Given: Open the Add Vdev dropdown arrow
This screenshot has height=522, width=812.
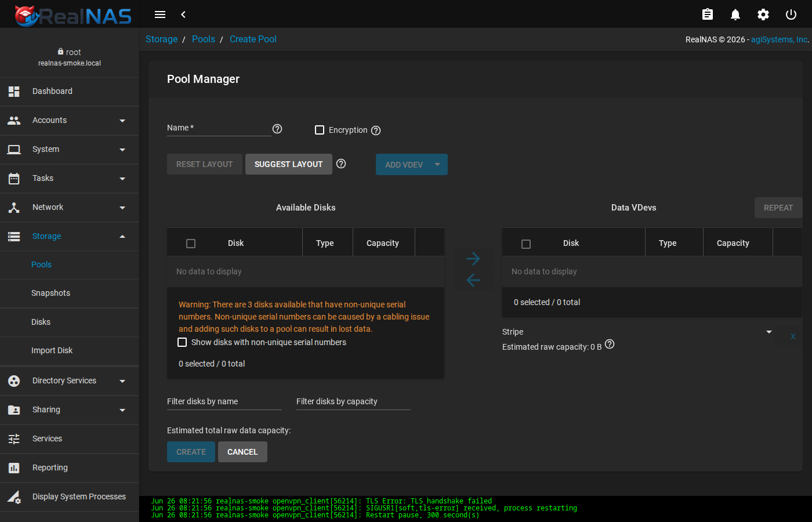Looking at the screenshot, I should tap(437, 164).
